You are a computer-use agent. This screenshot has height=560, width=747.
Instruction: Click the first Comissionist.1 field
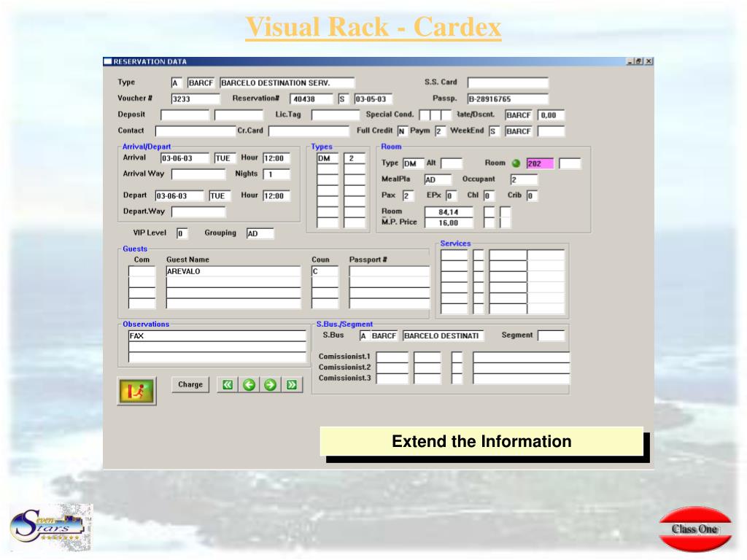click(392, 357)
